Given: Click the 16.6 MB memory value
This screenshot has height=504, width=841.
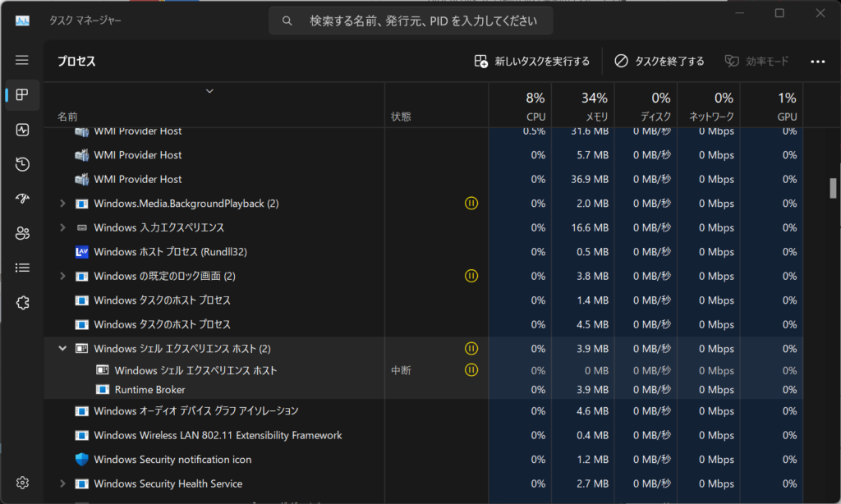Looking at the screenshot, I should [x=590, y=228].
